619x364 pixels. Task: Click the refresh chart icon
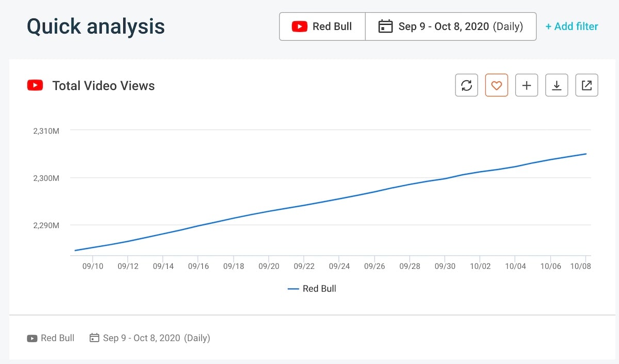466,86
